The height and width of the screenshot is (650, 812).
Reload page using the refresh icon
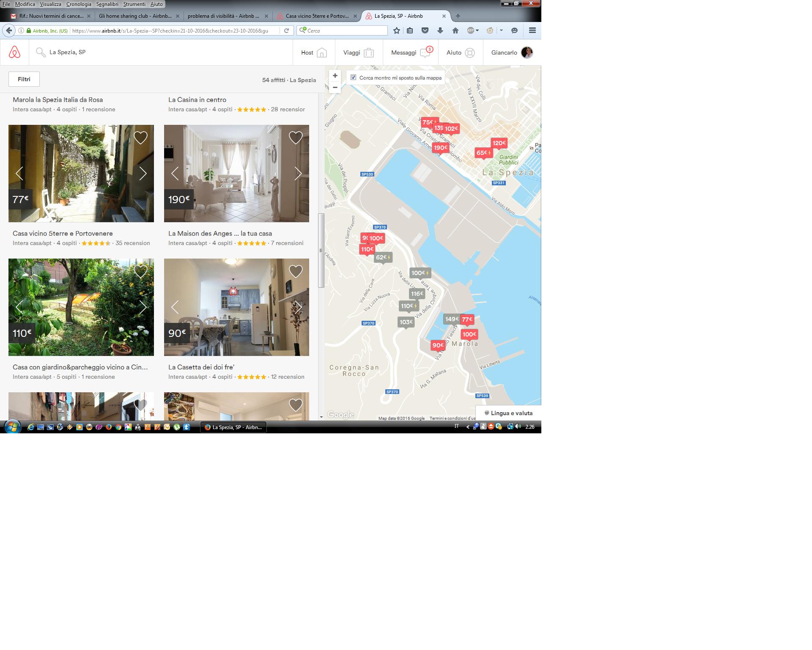pos(286,30)
